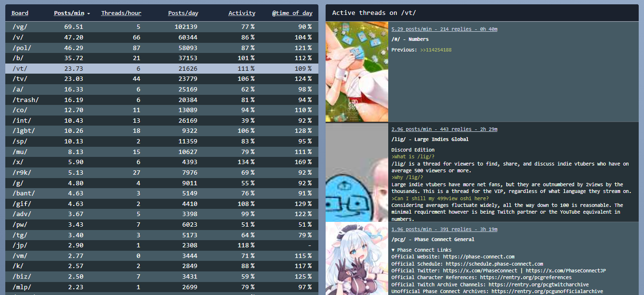Image resolution: width=644 pixels, height=295 pixels.
Task: Select the /lgbt/ board row
Action: click(x=162, y=131)
